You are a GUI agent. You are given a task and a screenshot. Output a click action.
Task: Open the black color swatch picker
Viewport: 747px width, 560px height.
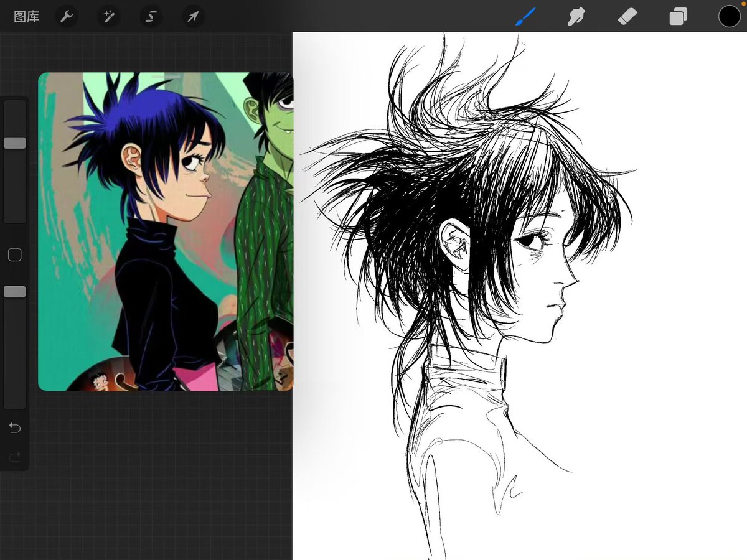point(730,17)
